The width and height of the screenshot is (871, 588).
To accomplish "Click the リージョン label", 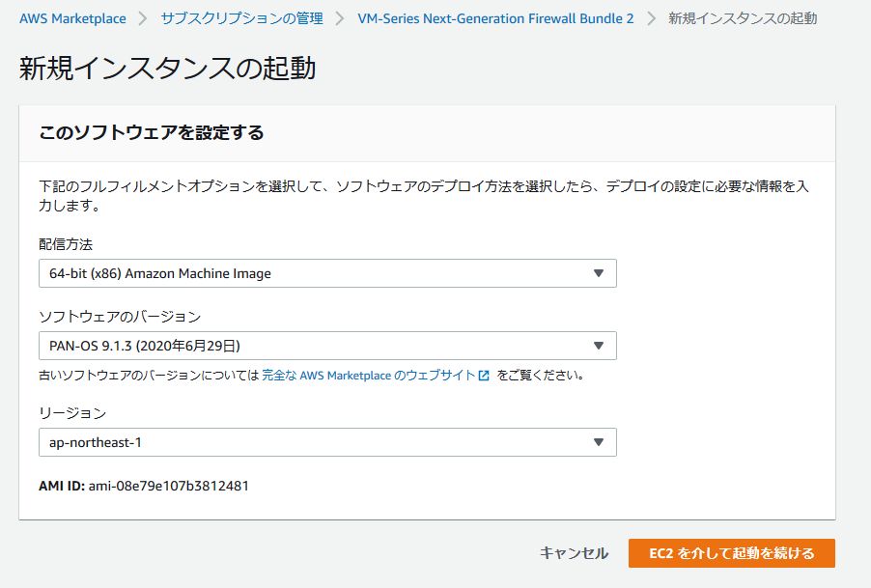I will (72, 413).
